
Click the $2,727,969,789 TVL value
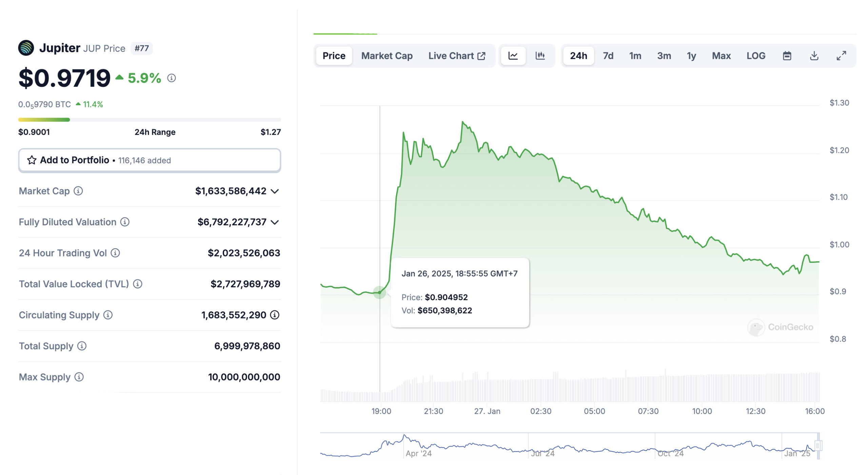pyautogui.click(x=245, y=284)
